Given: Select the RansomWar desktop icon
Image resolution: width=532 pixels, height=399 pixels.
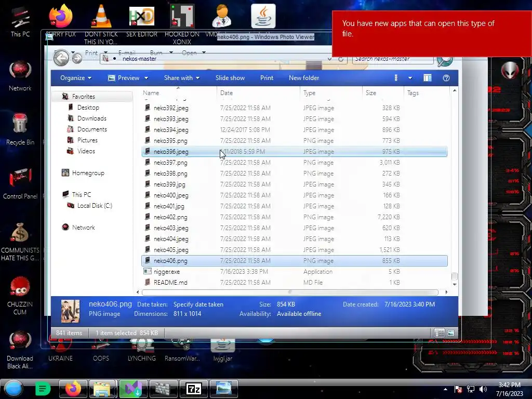Looking at the screenshot, I should point(182,351).
